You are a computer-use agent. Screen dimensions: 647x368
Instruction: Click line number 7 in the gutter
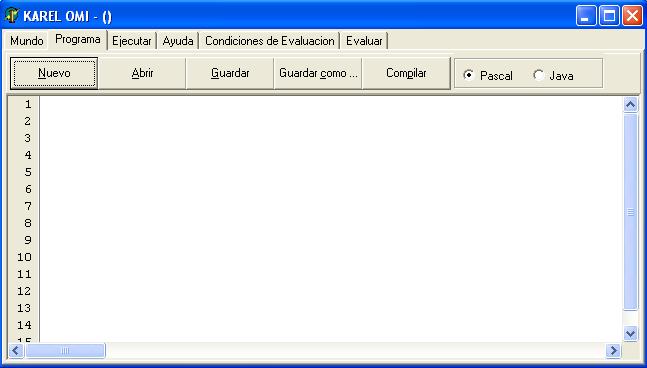[x=28, y=206]
